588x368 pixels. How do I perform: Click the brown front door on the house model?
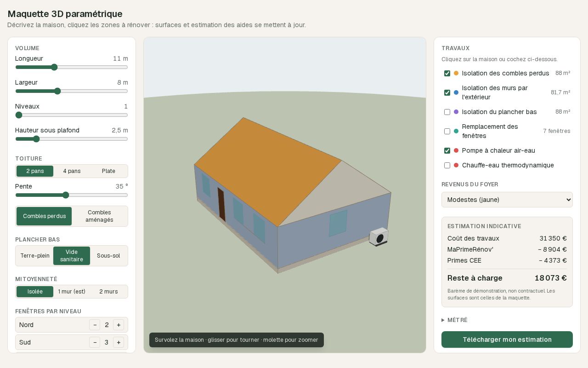point(221,204)
